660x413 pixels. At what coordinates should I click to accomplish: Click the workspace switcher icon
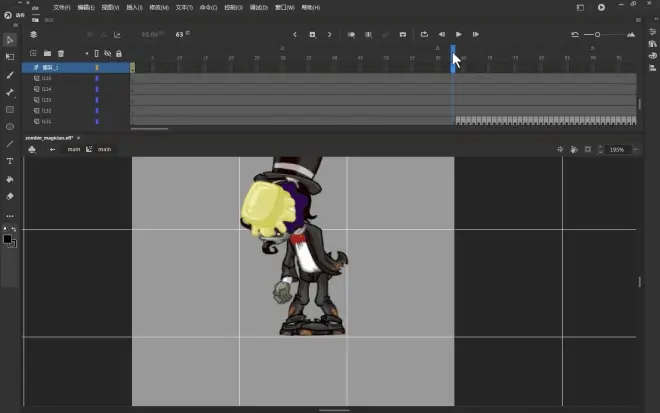coord(580,8)
